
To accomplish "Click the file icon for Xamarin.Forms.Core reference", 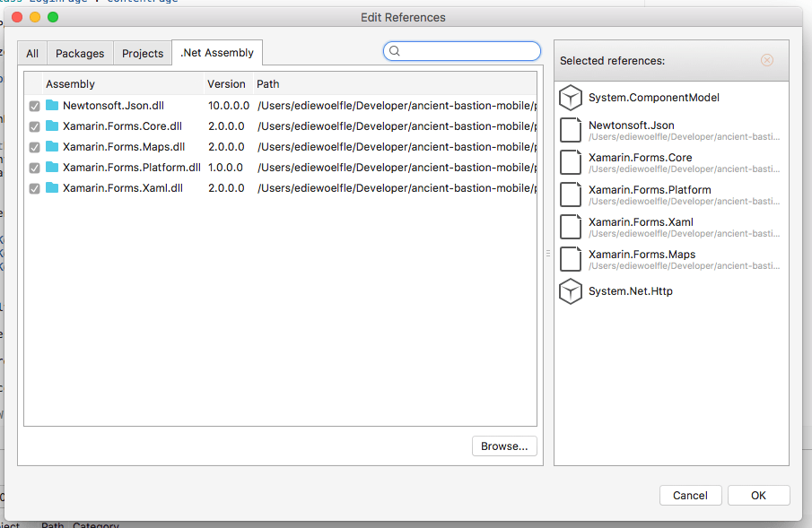I will pyautogui.click(x=571, y=162).
